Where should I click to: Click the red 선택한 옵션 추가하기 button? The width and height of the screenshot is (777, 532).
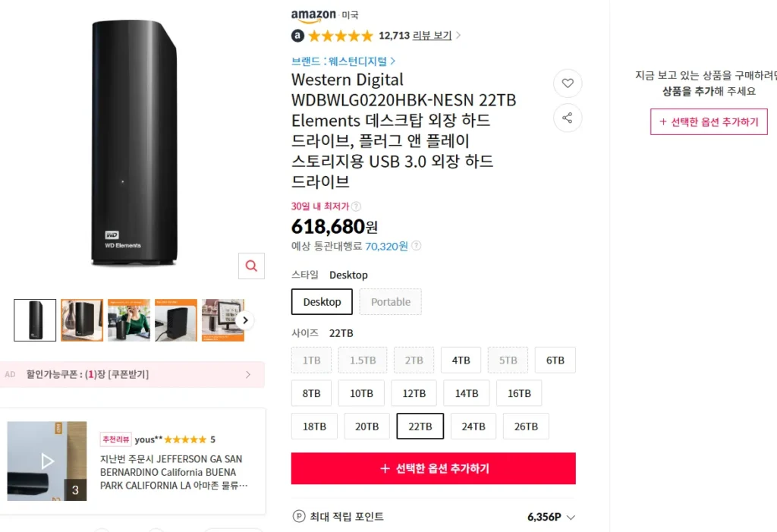pyautogui.click(x=433, y=468)
